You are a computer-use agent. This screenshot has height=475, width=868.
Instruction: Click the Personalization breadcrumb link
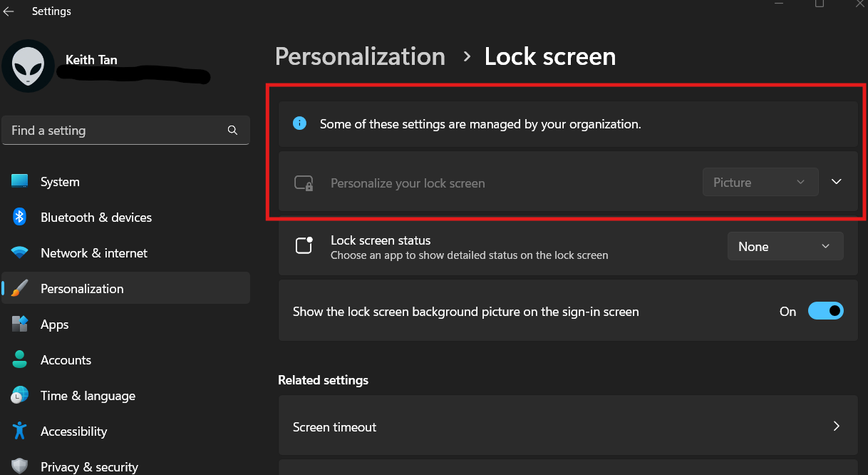360,56
